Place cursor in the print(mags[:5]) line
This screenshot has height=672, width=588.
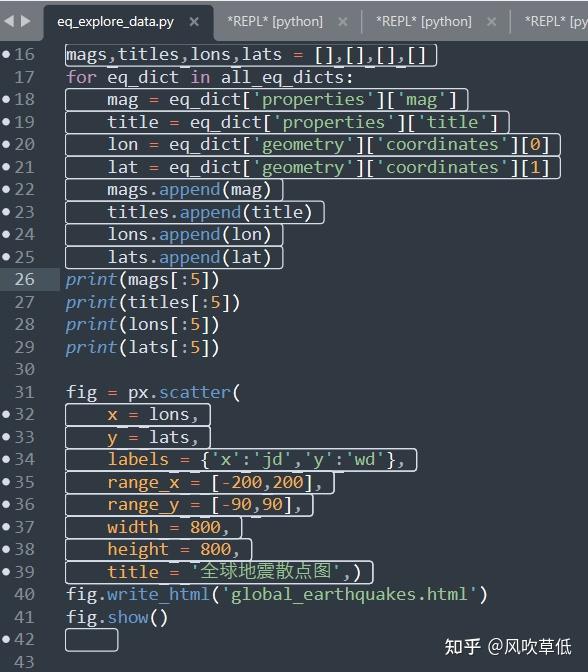click(x=142, y=280)
